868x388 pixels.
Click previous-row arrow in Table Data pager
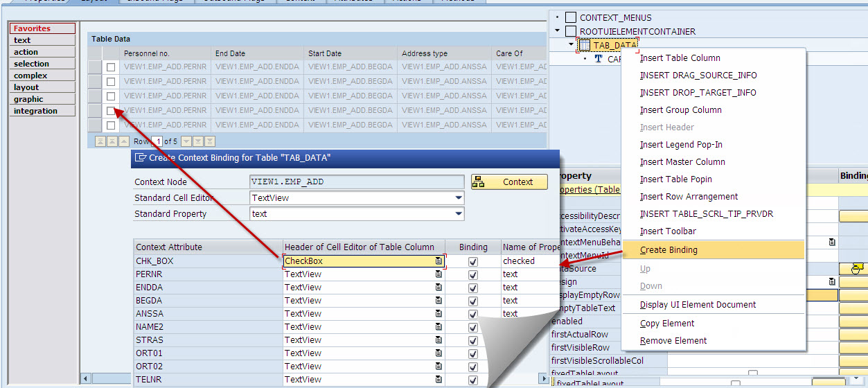(123, 141)
